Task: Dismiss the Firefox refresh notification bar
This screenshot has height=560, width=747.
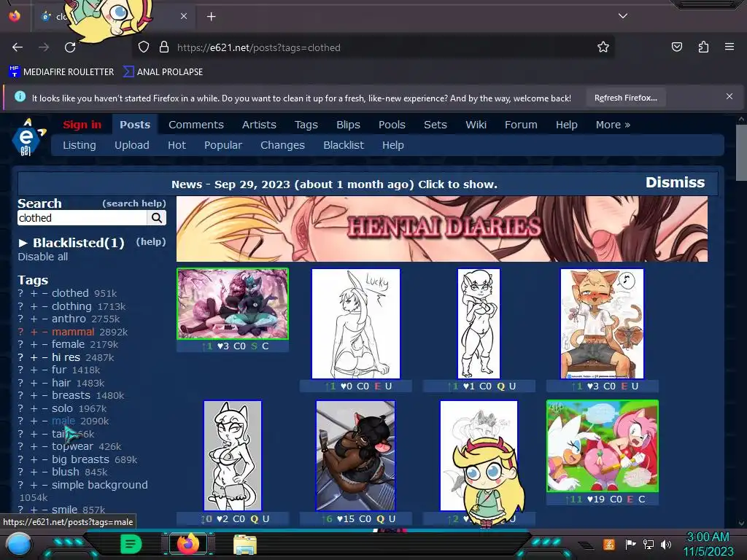Action: [x=729, y=96]
